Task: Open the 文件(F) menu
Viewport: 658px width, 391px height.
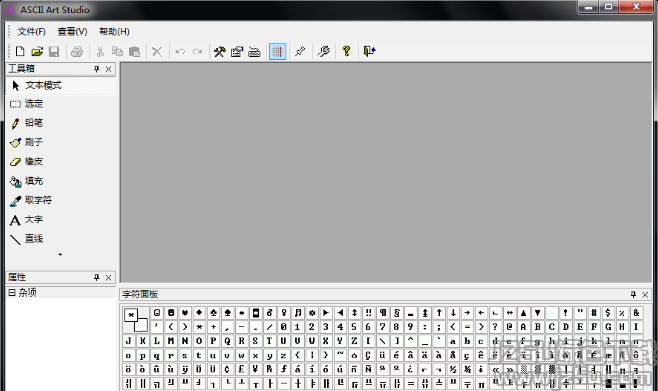Action: pos(31,31)
